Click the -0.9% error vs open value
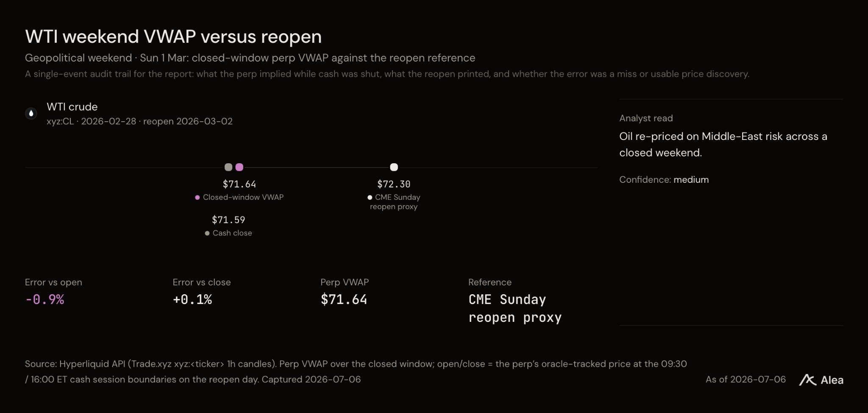 coord(45,299)
